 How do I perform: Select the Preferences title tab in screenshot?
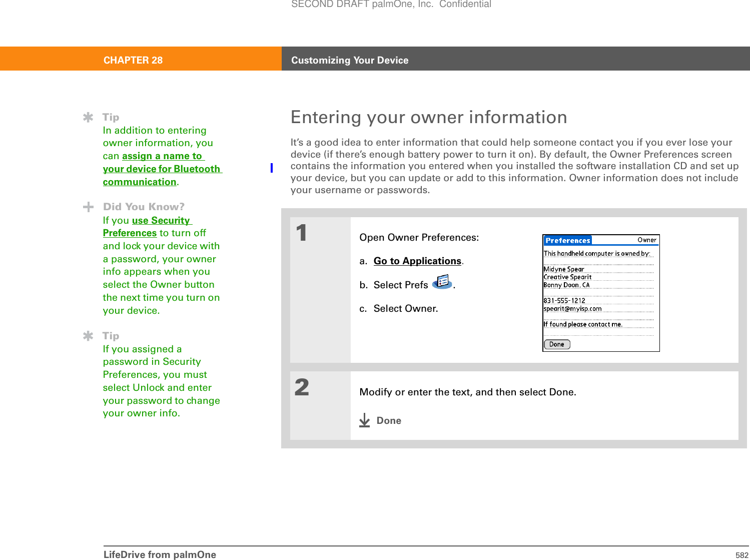click(568, 240)
